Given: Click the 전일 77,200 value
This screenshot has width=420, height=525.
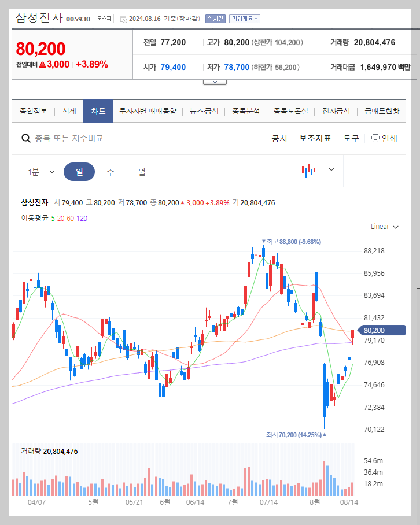Looking at the screenshot, I should (173, 42).
